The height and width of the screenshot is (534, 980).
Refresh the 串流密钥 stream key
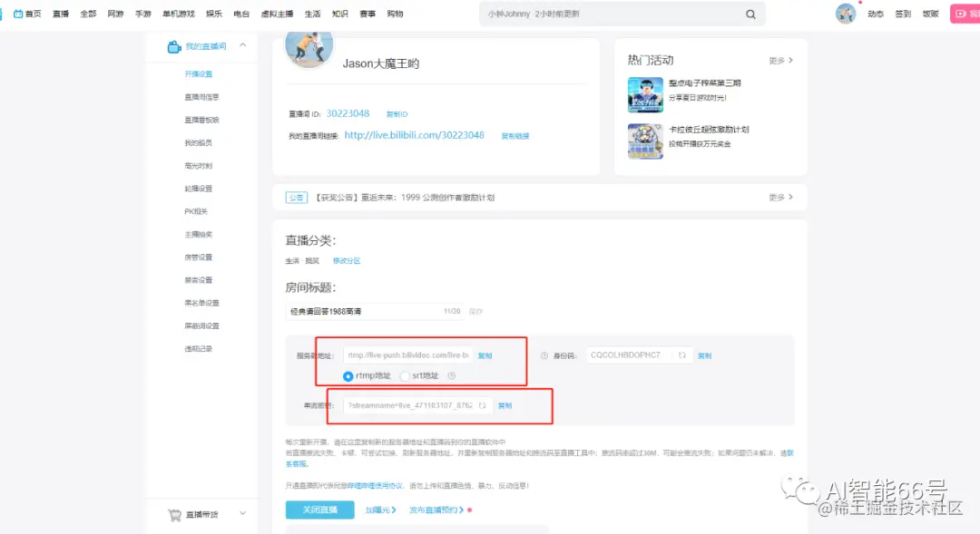483,405
